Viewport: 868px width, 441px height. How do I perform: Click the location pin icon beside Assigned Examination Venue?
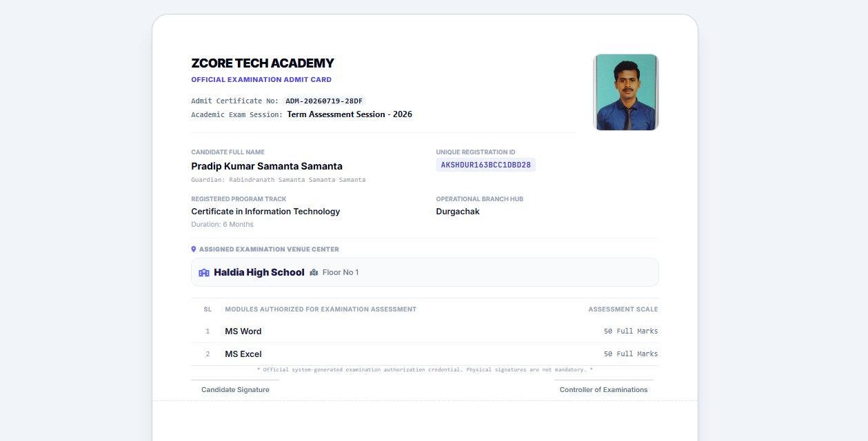194,249
